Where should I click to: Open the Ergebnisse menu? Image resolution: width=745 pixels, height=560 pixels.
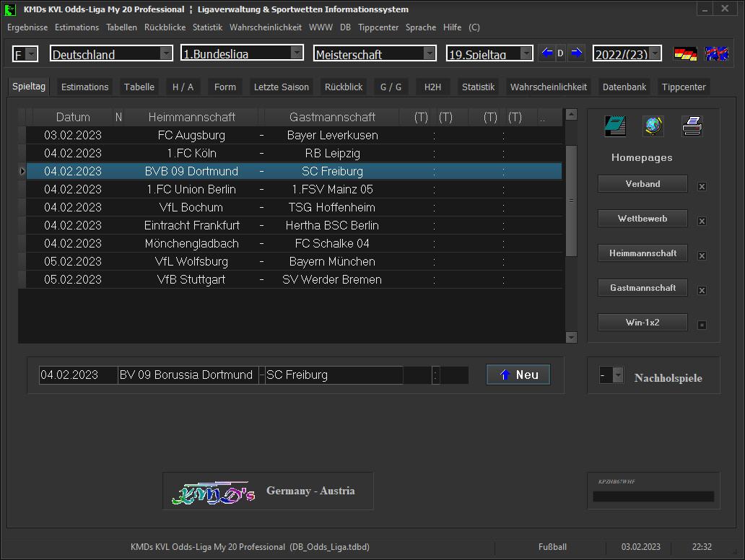tap(27, 27)
